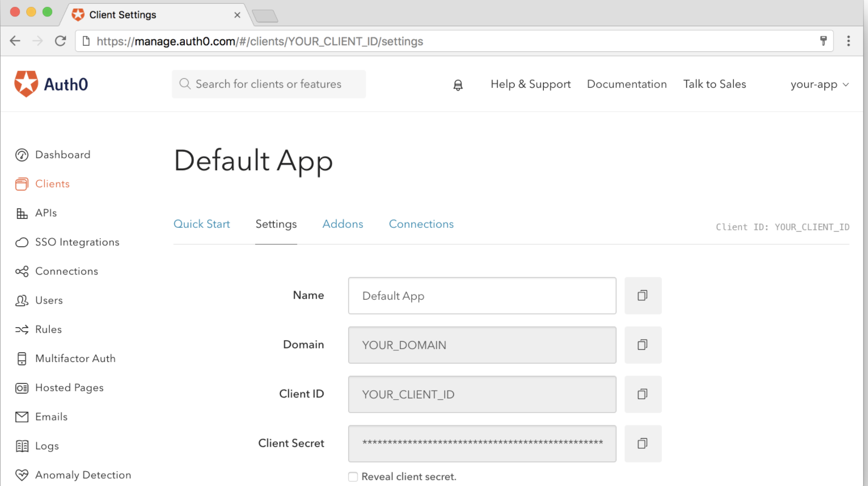
Task: Click the 'Default App' page heading
Action: click(x=253, y=161)
